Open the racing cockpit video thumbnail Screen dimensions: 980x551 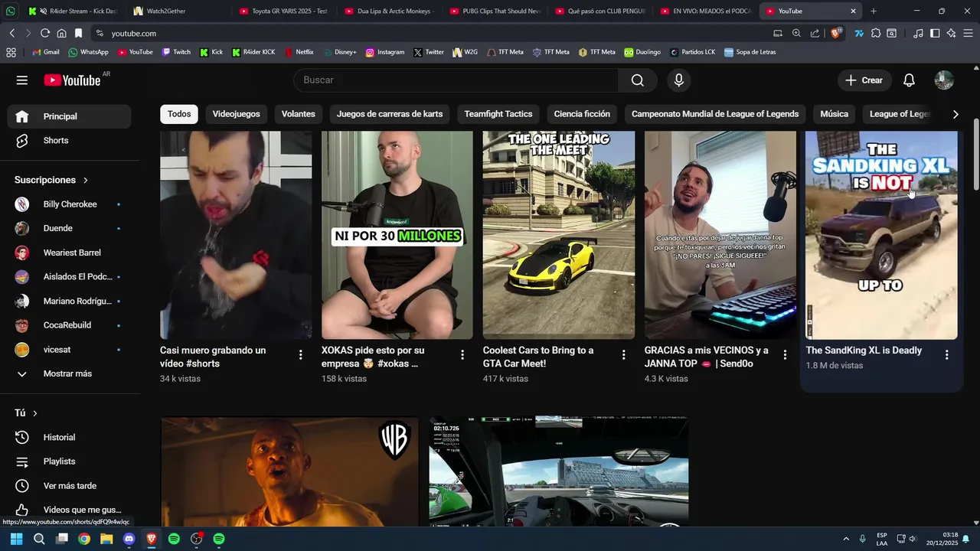559,471
